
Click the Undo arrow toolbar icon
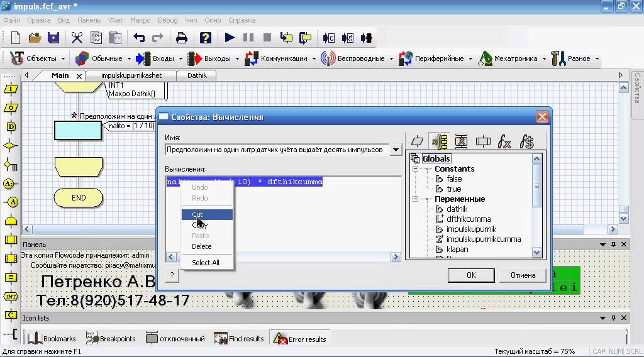[139, 38]
